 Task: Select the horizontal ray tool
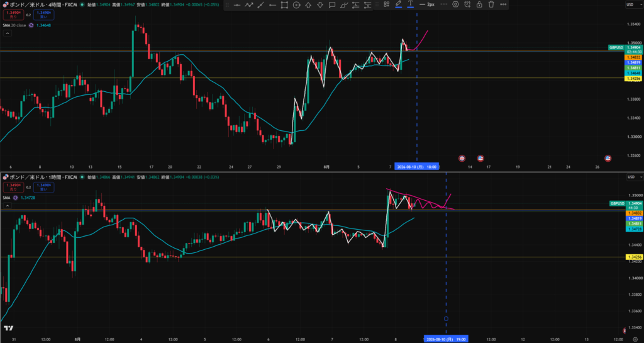pyautogui.click(x=272, y=4)
